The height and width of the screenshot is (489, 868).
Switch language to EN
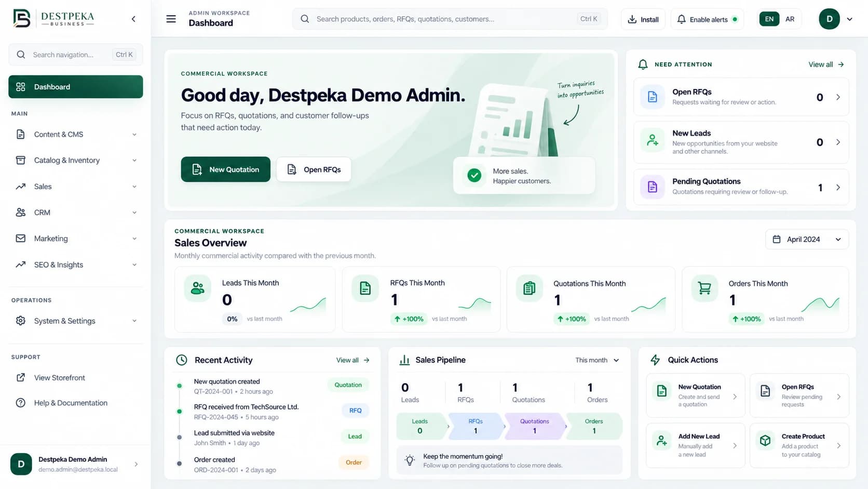(x=769, y=19)
